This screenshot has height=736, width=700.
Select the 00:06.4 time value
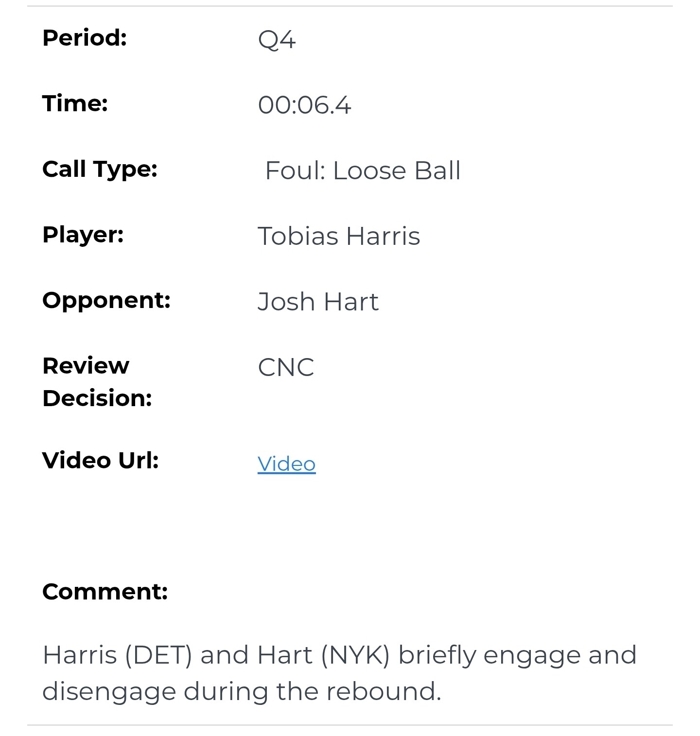304,105
